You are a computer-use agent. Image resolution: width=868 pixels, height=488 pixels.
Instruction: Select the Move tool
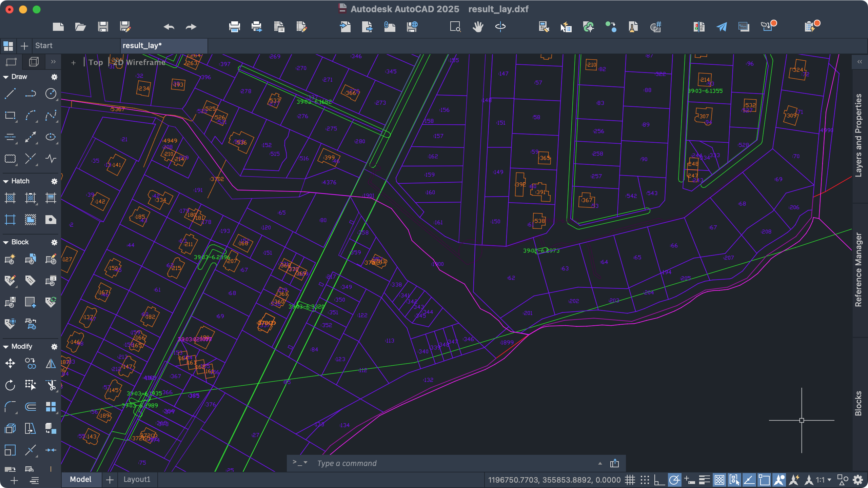[x=10, y=364]
